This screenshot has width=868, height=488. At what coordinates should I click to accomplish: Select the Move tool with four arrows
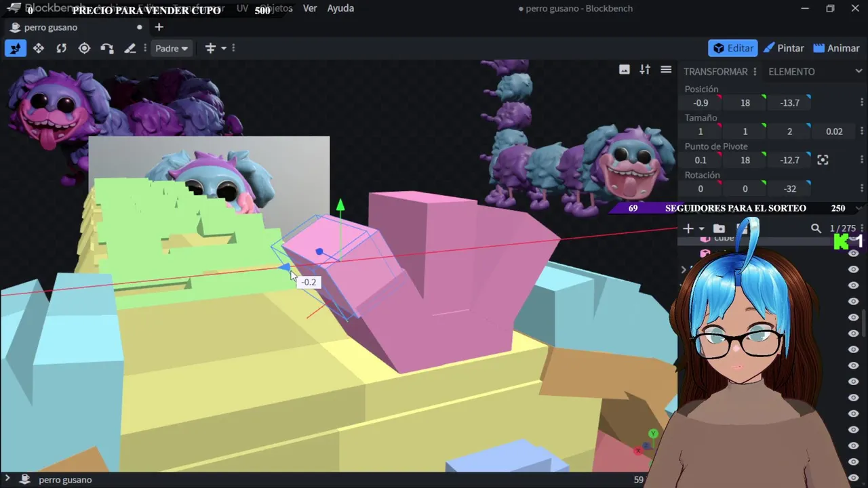click(39, 48)
